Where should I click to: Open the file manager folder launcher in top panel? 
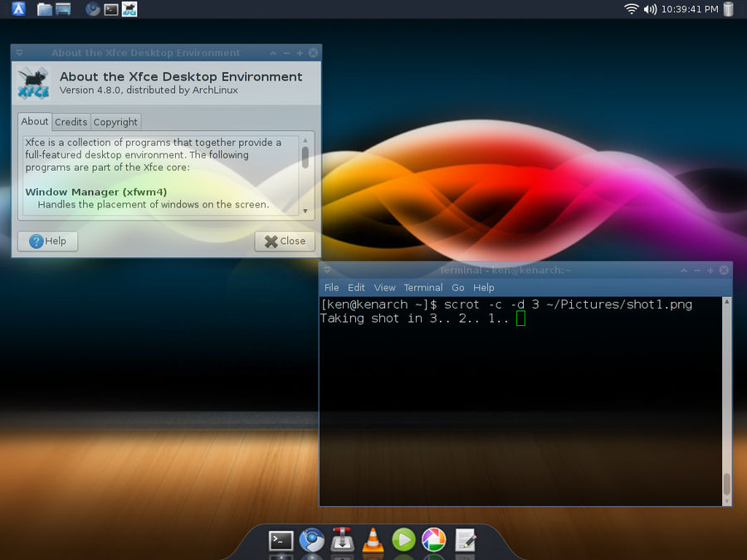point(44,9)
